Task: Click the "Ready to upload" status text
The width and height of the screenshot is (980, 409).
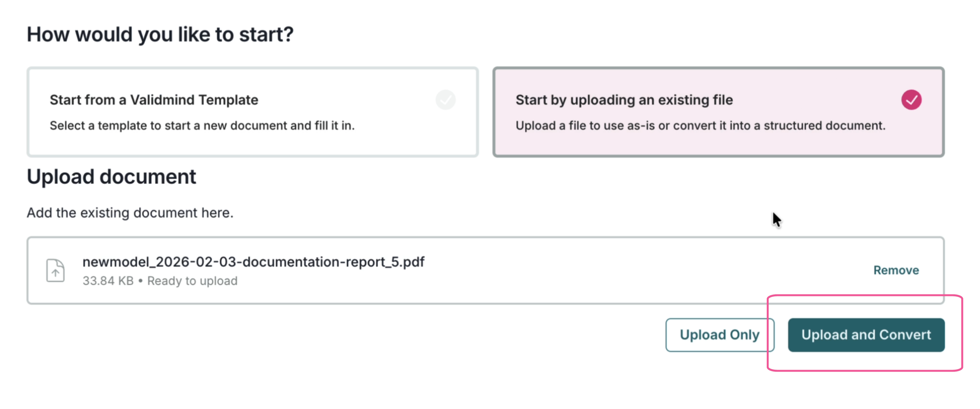Action: [192, 281]
